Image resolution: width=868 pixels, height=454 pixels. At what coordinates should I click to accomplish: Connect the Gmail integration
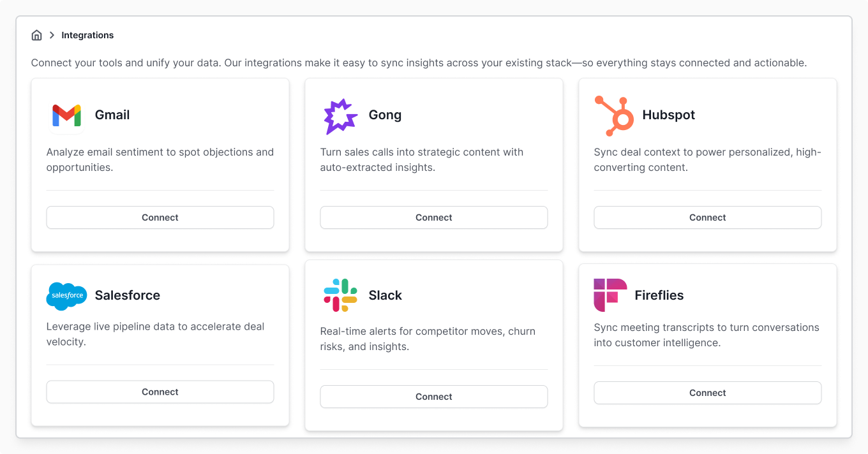click(160, 217)
